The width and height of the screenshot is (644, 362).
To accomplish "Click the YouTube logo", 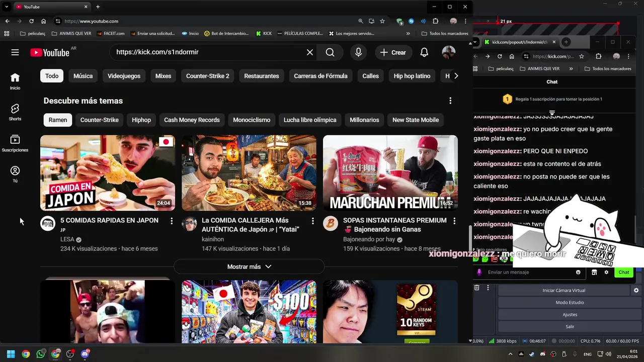I will [49, 52].
